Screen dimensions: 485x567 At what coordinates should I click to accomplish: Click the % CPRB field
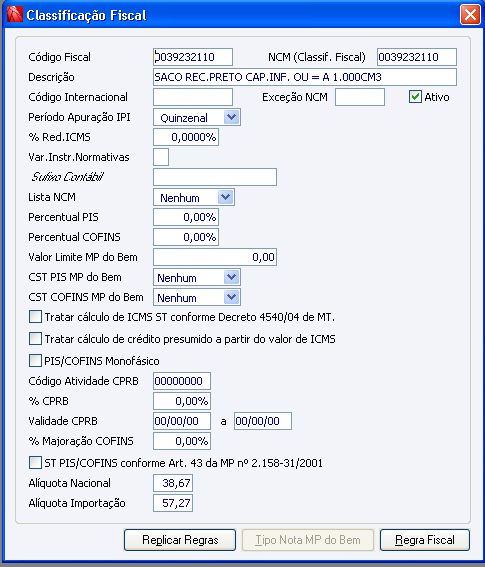tap(182, 401)
